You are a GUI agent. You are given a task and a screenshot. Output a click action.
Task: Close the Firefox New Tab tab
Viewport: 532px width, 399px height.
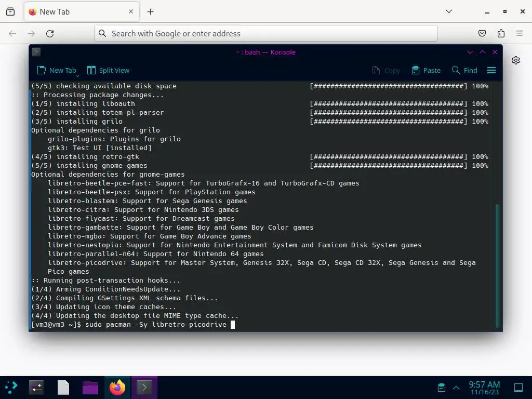tap(131, 11)
